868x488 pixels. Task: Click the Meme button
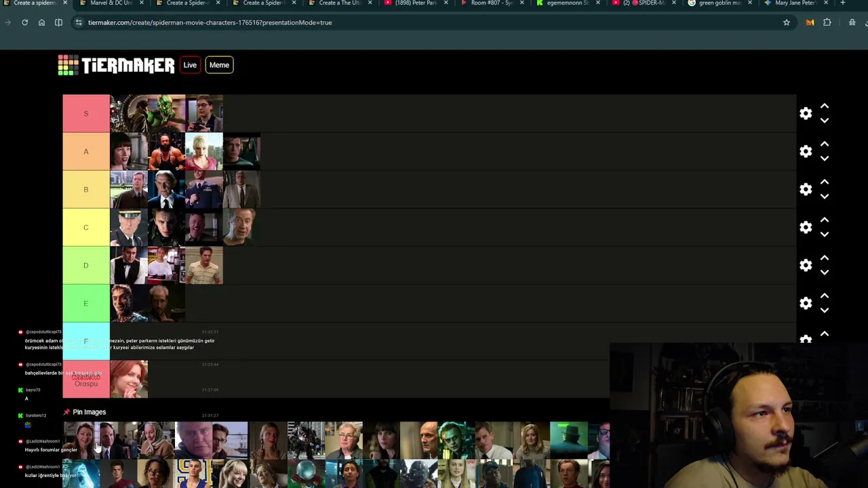pyautogui.click(x=219, y=65)
